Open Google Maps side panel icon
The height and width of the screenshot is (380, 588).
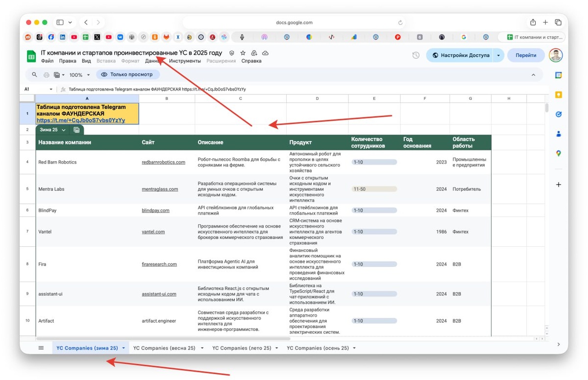click(558, 153)
